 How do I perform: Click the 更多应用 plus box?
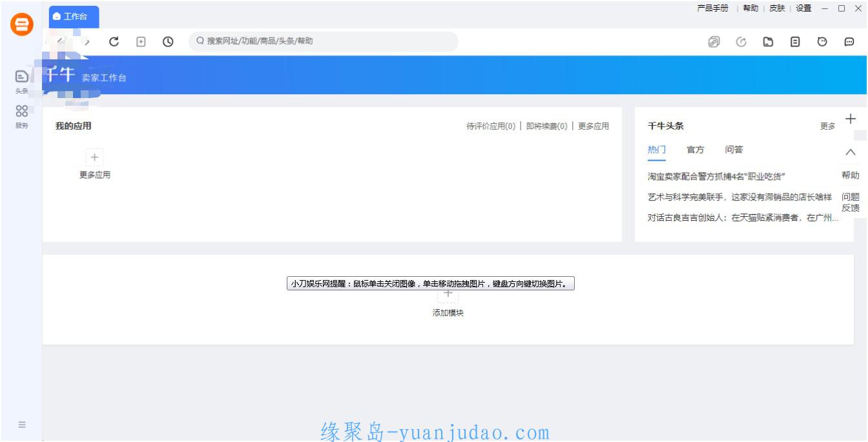(94, 157)
